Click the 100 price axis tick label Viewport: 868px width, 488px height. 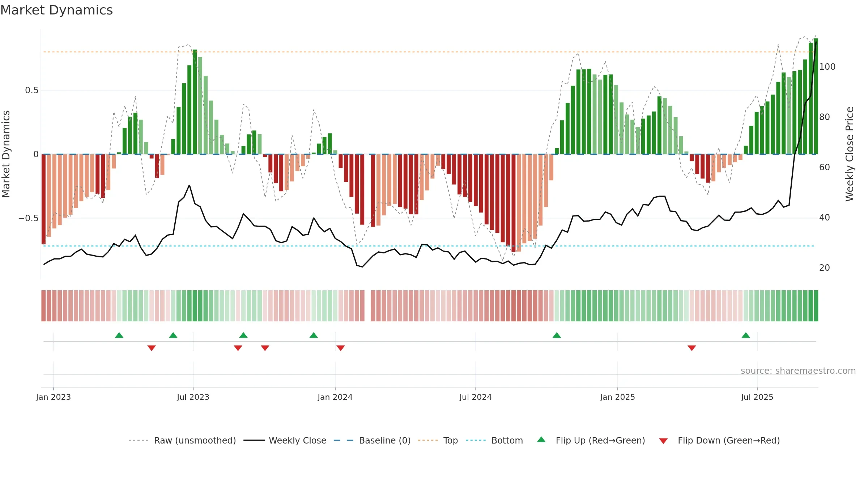pos(827,67)
